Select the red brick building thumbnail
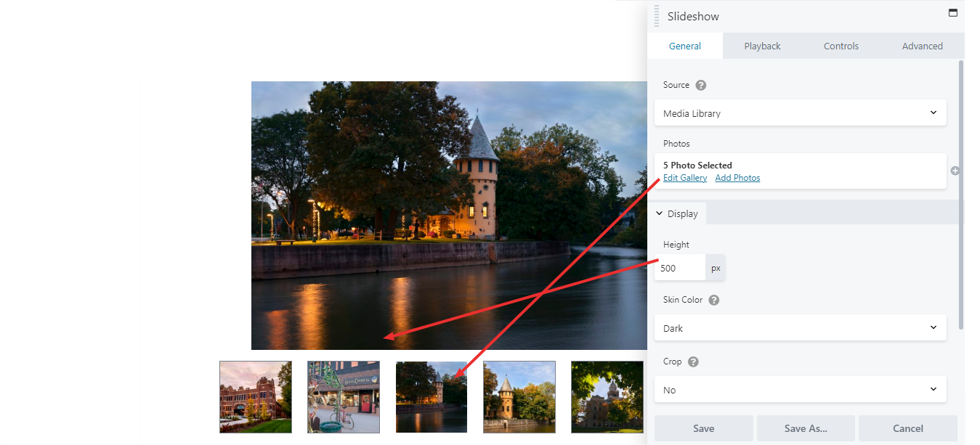The width and height of the screenshot is (980, 445). pyautogui.click(x=256, y=397)
